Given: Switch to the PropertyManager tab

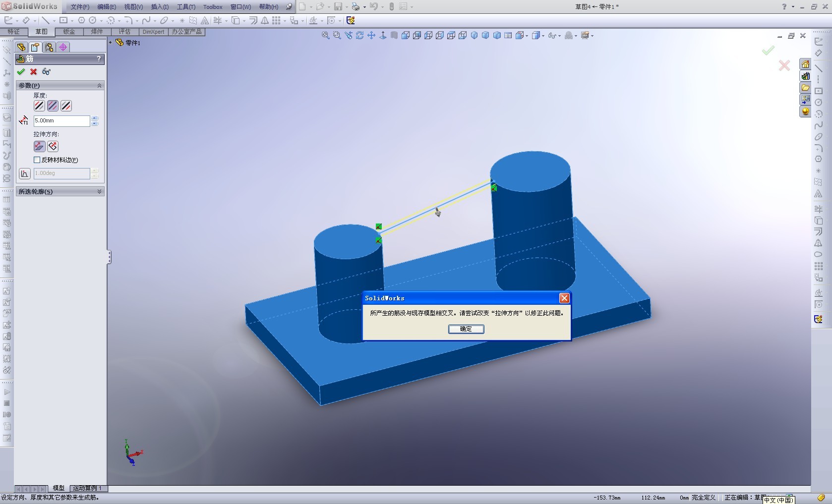Looking at the screenshot, I should (x=35, y=47).
